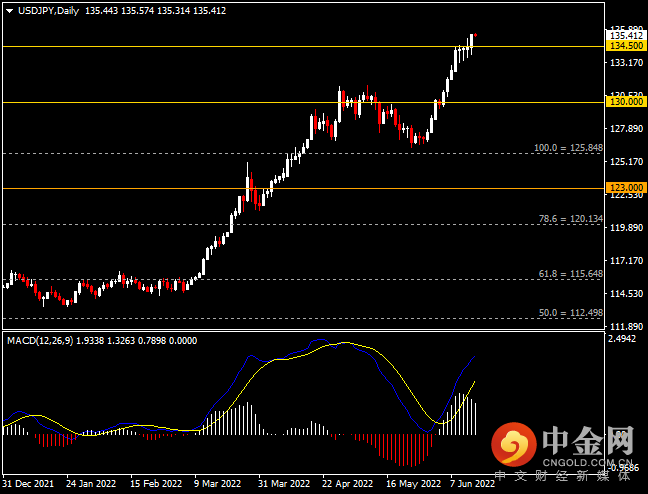
Task: Select the current price label 135.412
Action: (627, 36)
